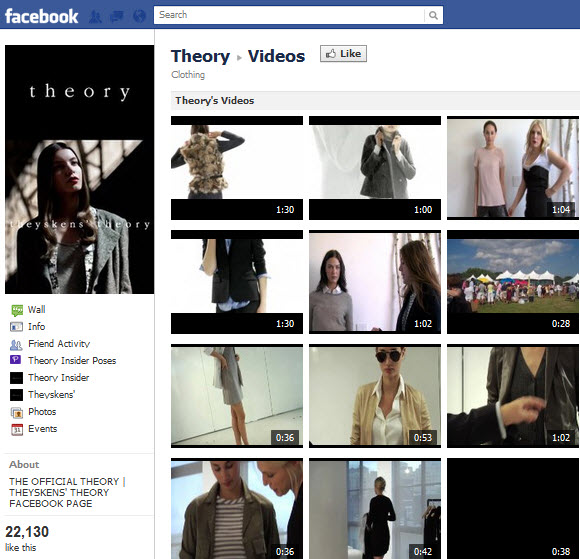Click the Friend Activity icon
The height and width of the screenshot is (559, 580).
16,344
